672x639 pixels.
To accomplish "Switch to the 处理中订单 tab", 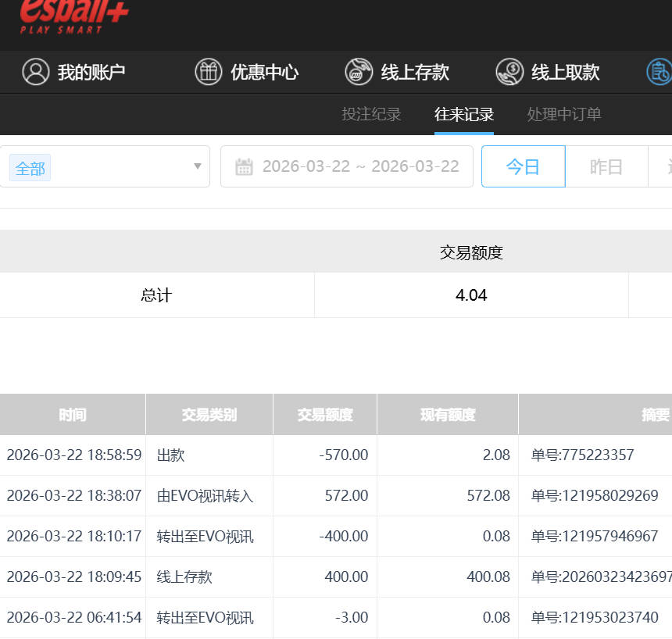I will (x=564, y=114).
